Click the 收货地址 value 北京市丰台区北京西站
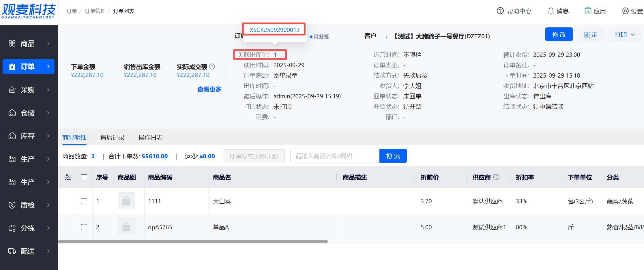The height and width of the screenshot is (270, 644). tap(563, 86)
